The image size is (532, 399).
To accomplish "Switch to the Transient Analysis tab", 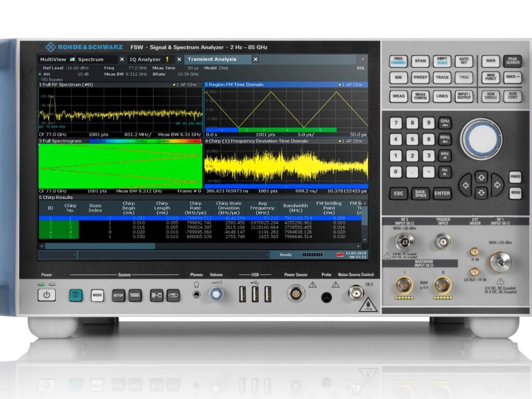I will [x=213, y=59].
